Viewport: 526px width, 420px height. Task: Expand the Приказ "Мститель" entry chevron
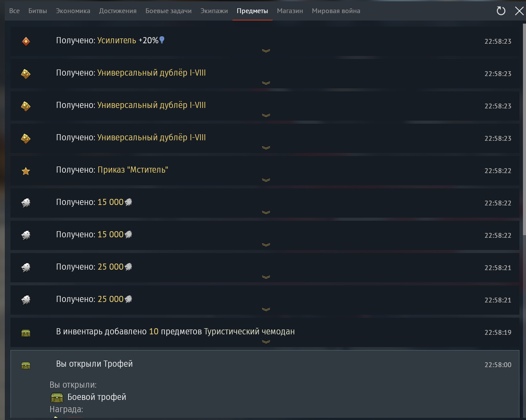click(x=266, y=180)
